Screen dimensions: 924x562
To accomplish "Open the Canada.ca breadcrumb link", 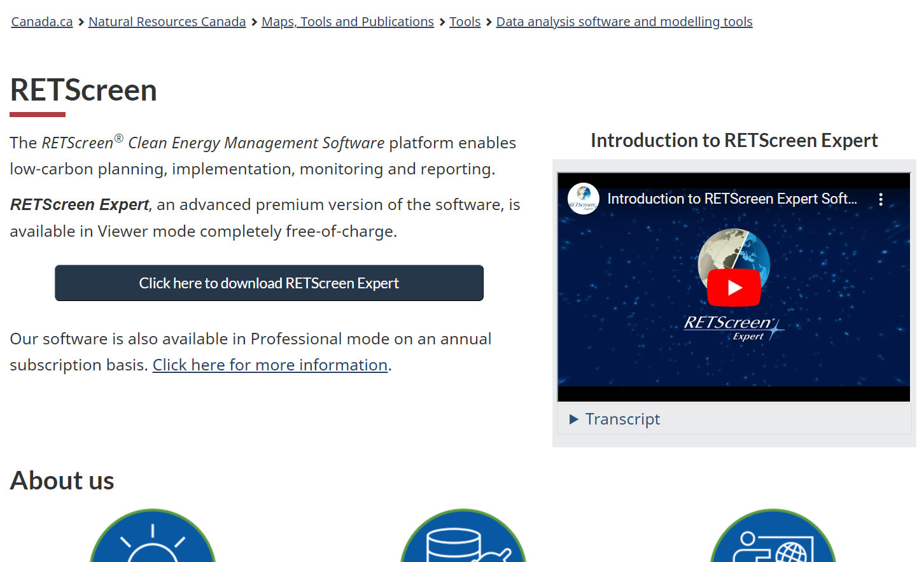I will point(42,22).
